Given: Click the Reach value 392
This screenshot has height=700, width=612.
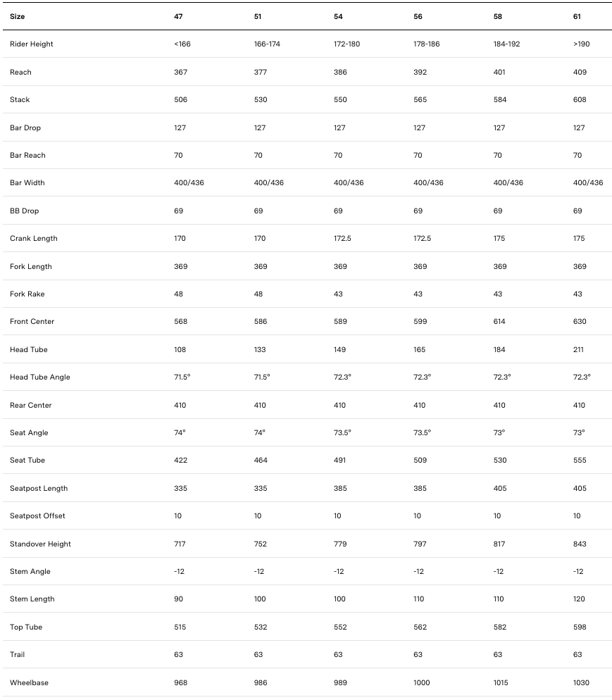Looking at the screenshot, I should [420, 72].
